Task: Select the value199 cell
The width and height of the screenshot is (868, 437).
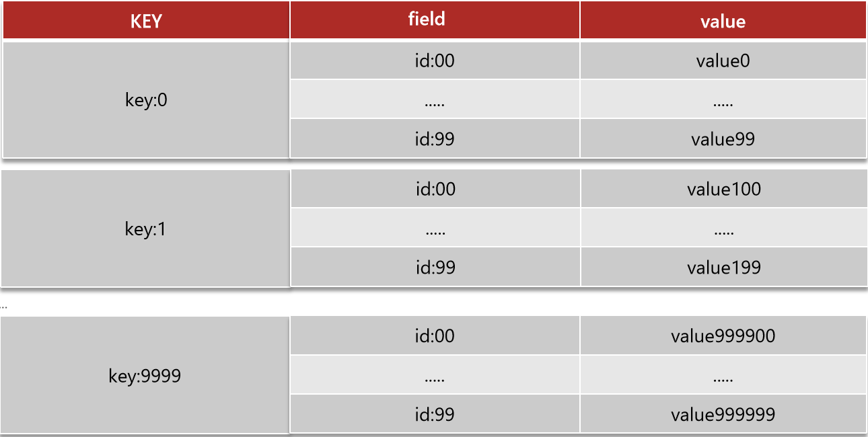Action: tap(723, 268)
